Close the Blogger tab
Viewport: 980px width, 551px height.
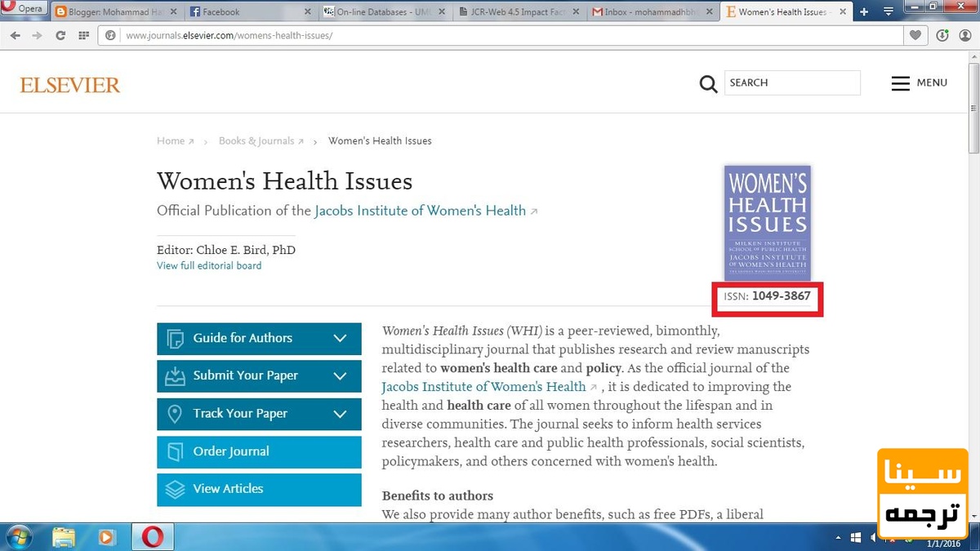click(x=173, y=12)
